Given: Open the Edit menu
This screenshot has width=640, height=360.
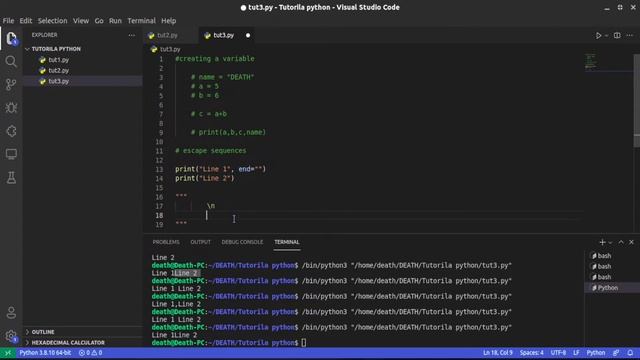Looking at the screenshot, I should 26,21.
